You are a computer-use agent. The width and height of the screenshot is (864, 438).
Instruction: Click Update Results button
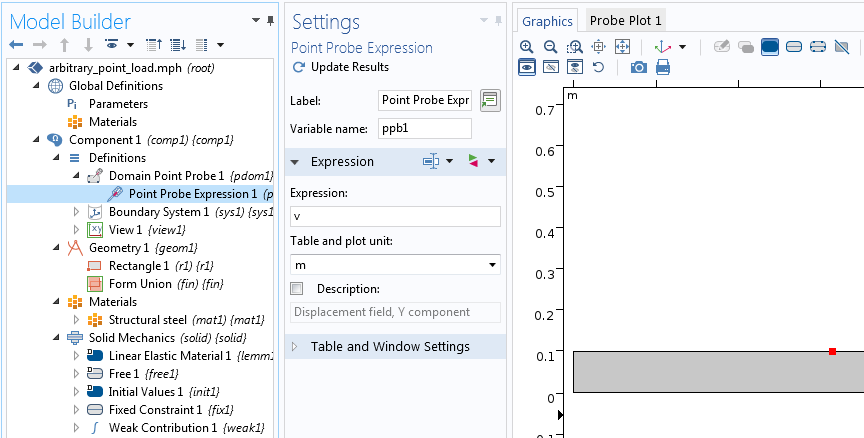point(340,67)
